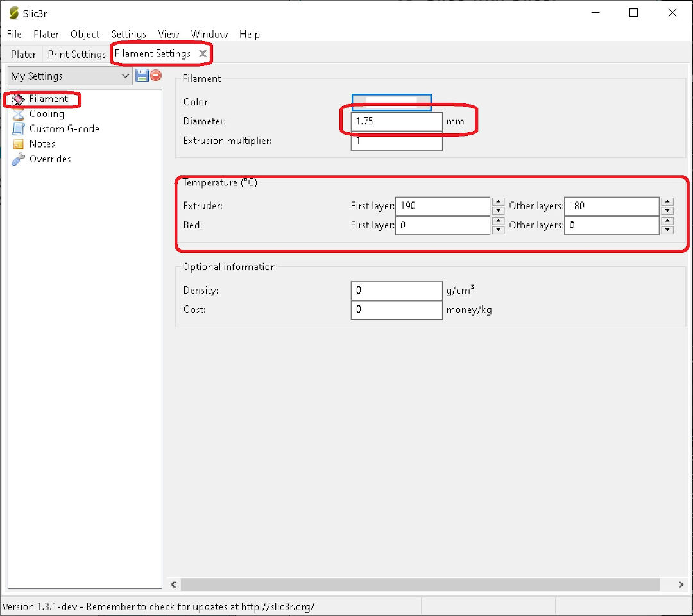Select Notes in the settings list
The height and width of the screenshot is (616, 693).
point(42,144)
